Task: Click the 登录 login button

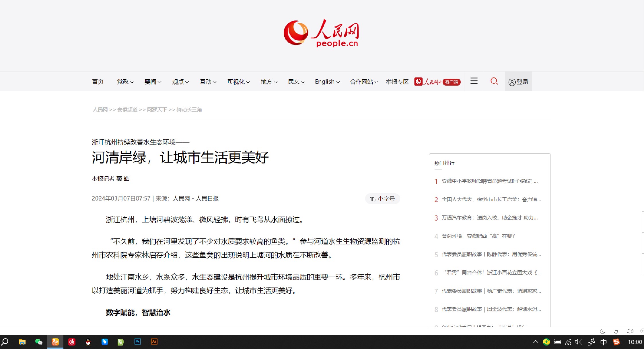Action: (518, 82)
